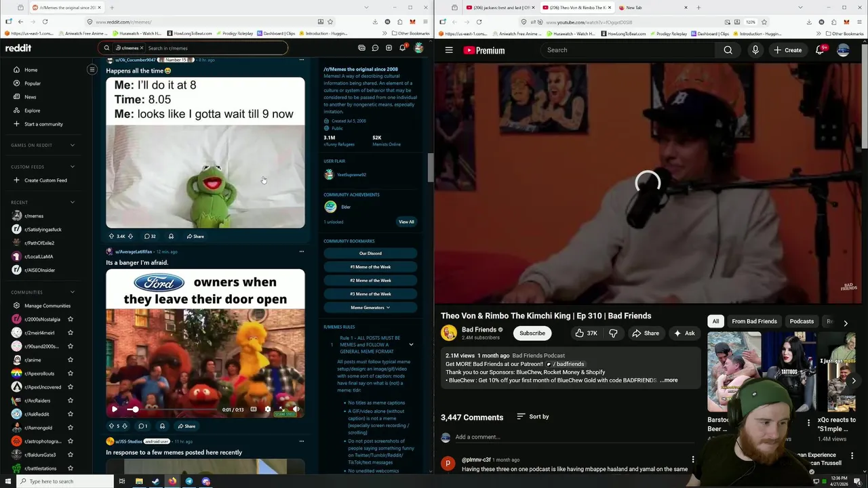Toggle favorite star for r/ArcRaiders
This screenshot has height=488, width=868.
click(70, 401)
